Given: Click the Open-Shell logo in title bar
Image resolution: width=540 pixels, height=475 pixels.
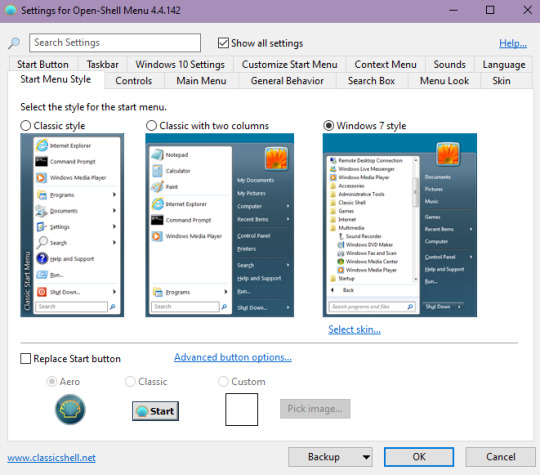Looking at the screenshot, I should (x=11, y=10).
